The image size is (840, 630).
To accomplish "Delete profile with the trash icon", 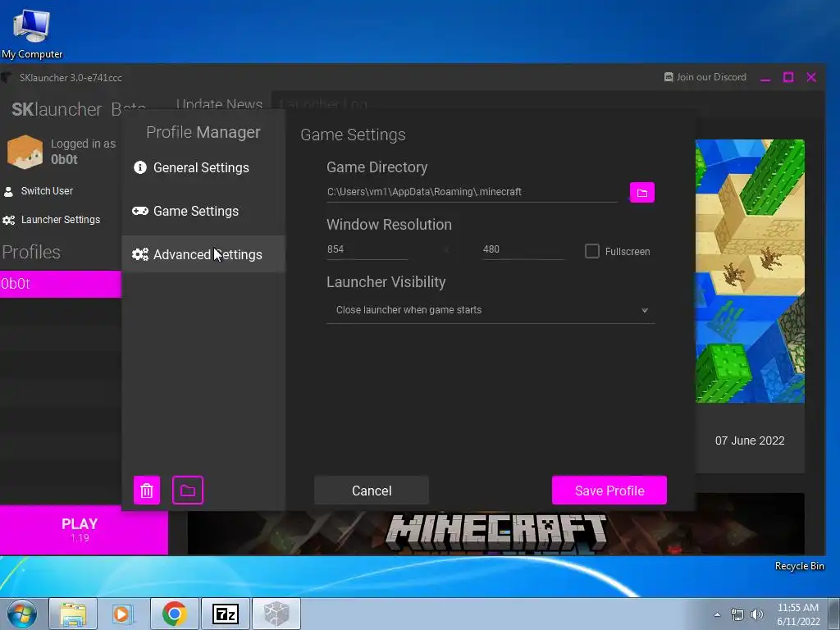I will click(147, 491).
